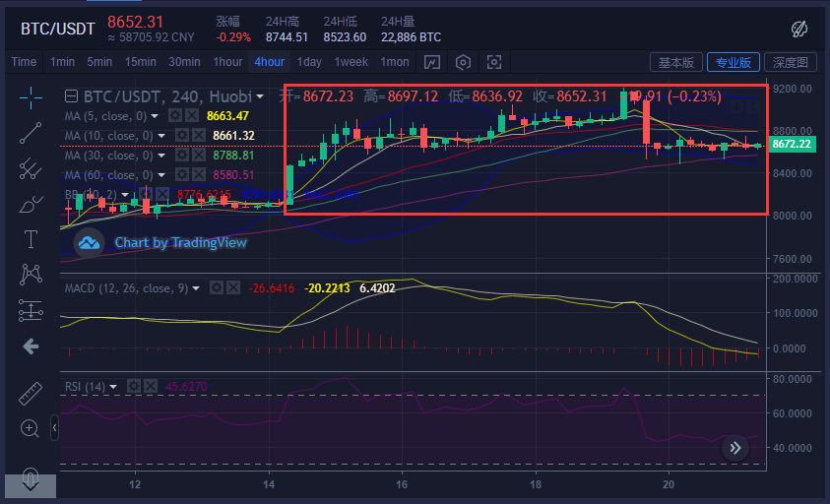Viewport: 830px width, 504px height.
Task: Switch to 1day interval
Action: point(309,62)
